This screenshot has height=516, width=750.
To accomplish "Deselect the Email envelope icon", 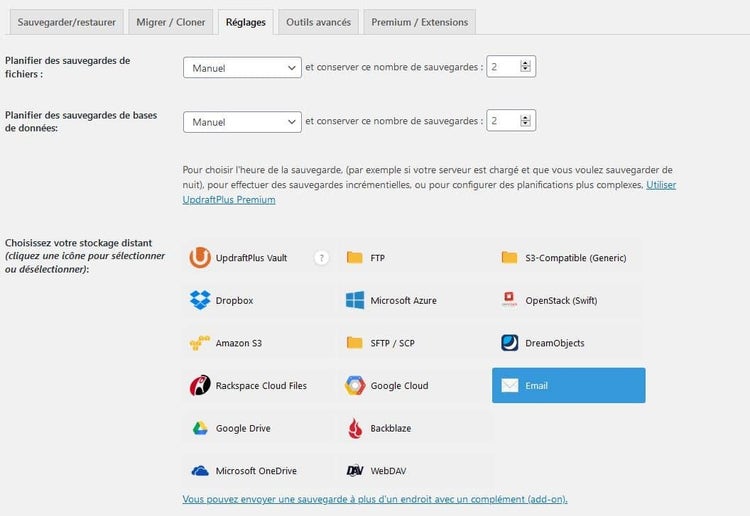I will 510,385.
